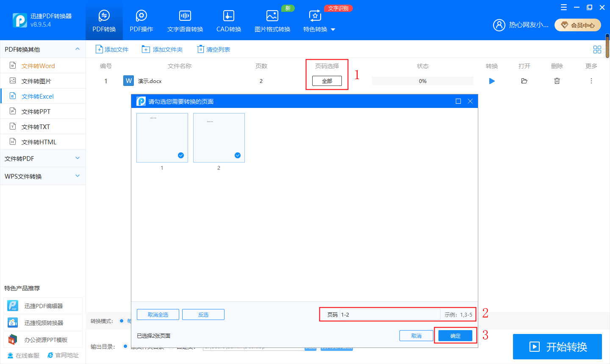The width and height of the screenshot is (610, 364).
Task: Click the 页码选择 column header
Action: (327, 66)
